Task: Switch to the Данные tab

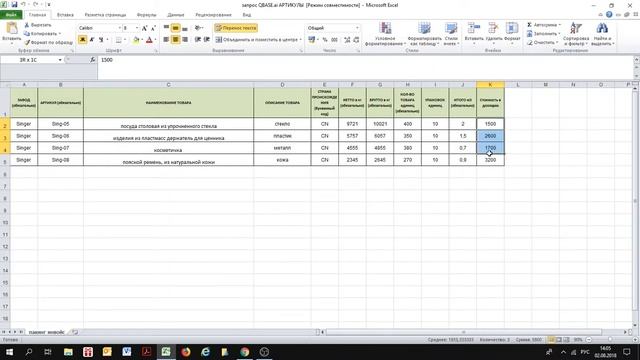Action: (x=176, y=15)
